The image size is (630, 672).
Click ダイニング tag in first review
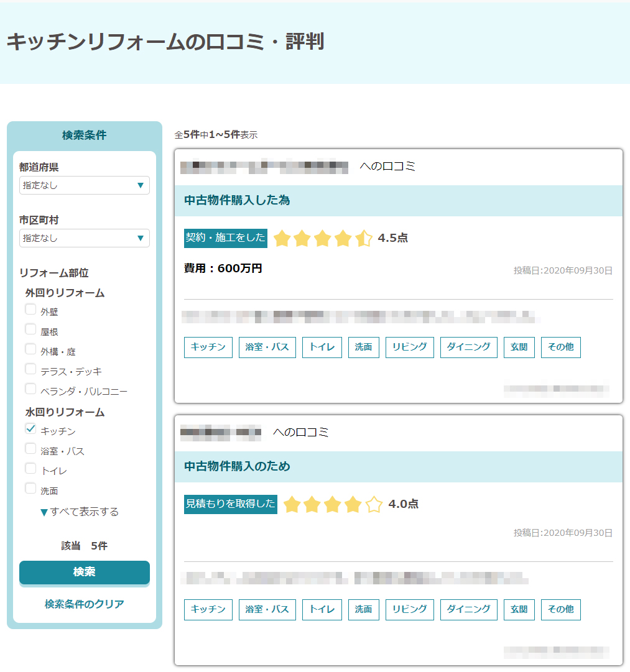[x=469, y=348]
